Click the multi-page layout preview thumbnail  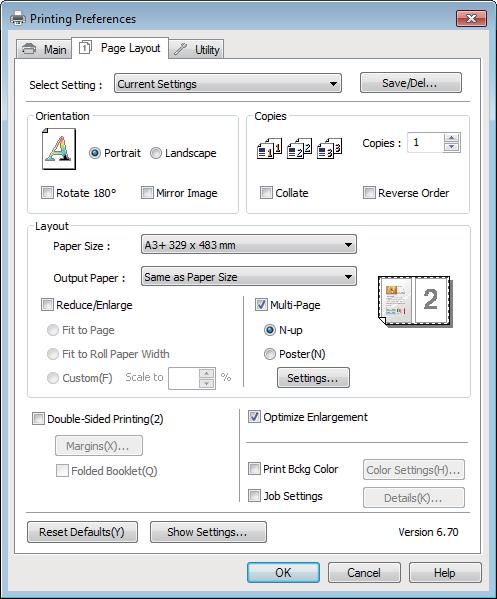pyautogui.click(x=415, y=301)
